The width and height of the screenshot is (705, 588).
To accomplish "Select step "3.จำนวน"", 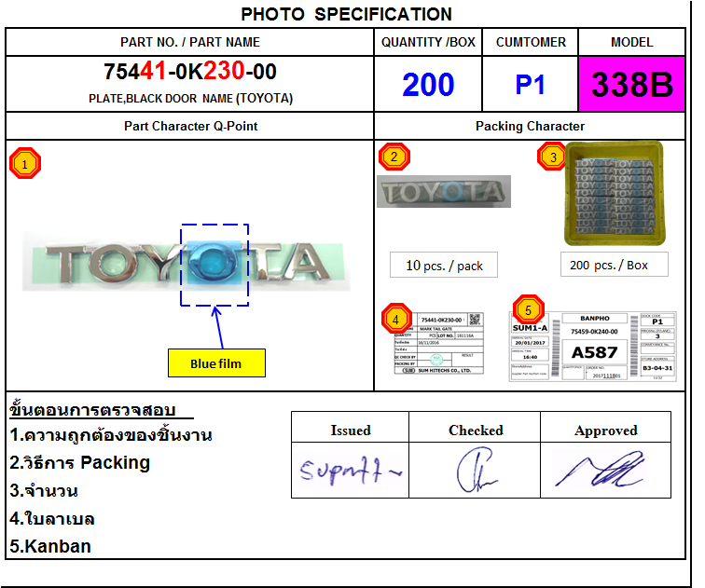I will (44, 490).
